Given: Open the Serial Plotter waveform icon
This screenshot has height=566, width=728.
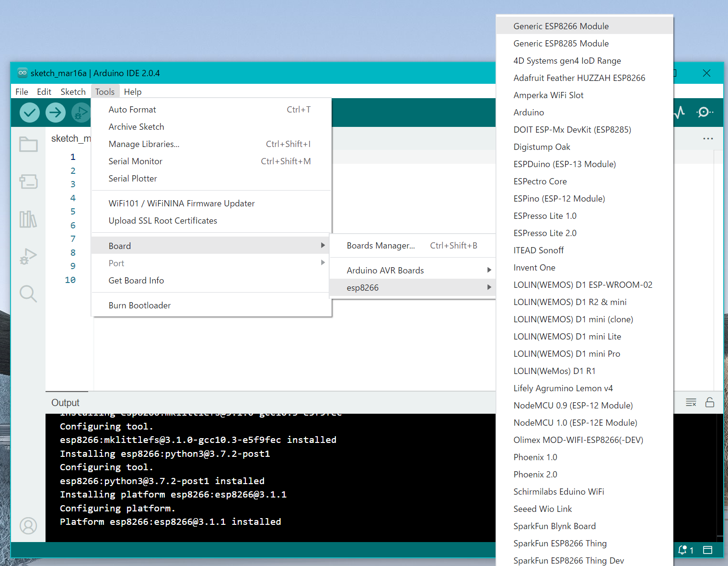Looking at the screenshot, I should pos(679,112).
